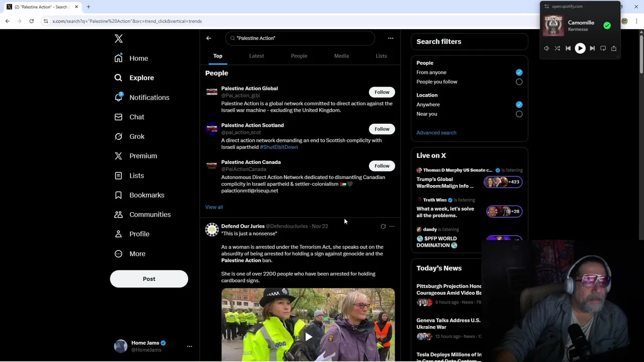The height and width of the screenshot is (362, 644).
Task: Open Palestine Action Canada profile name
Action: [251, 162]
